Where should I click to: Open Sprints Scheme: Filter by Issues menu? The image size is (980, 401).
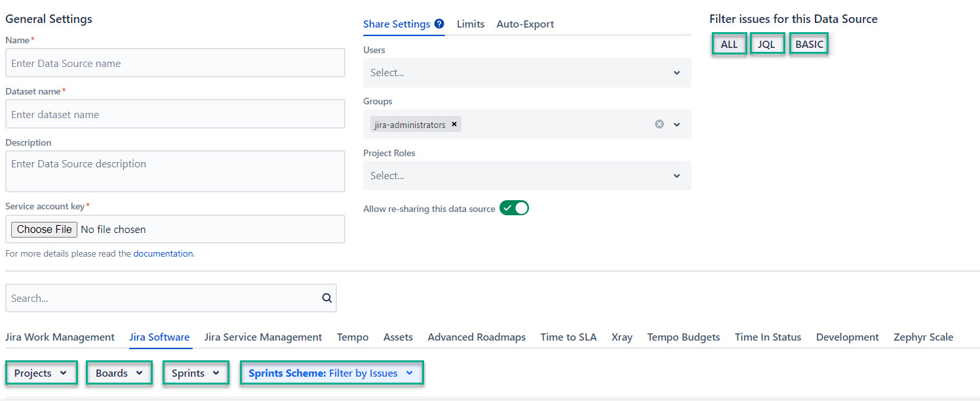pyautogui.click(x=331, y=373)
